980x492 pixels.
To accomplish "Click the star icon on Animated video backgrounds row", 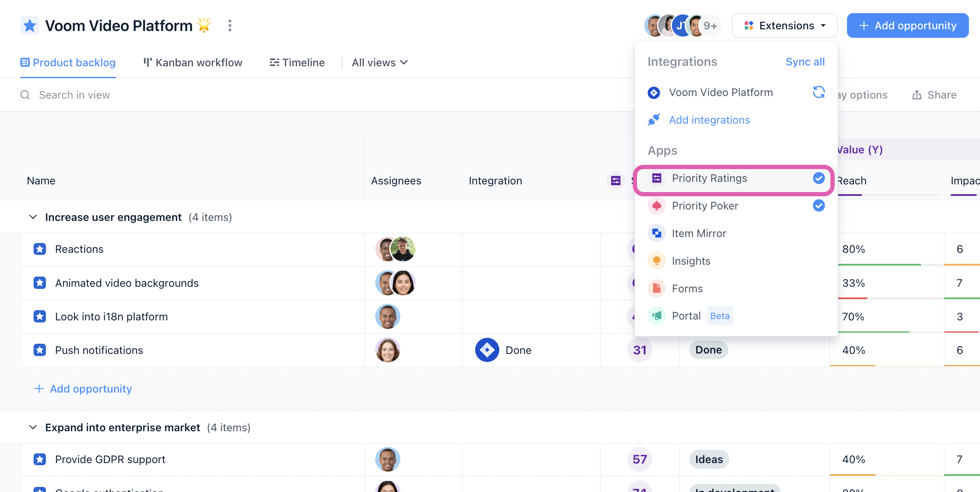I will (40, 283).
